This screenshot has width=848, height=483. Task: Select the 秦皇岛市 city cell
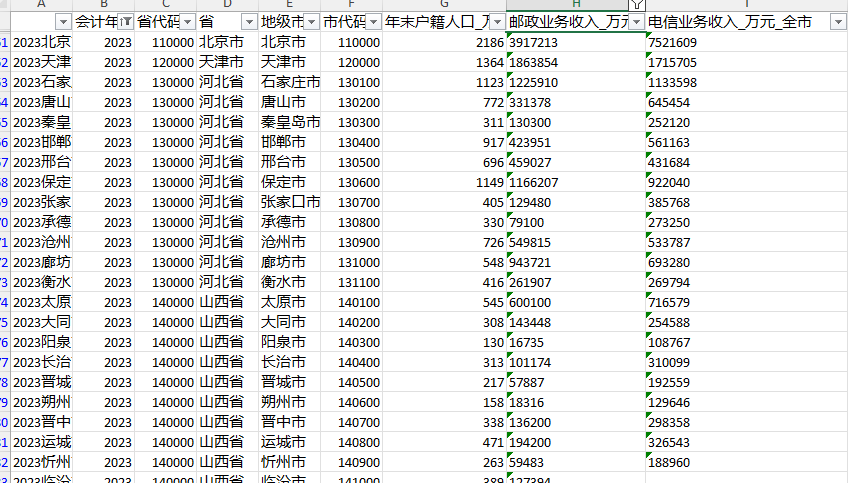point(289,122)
